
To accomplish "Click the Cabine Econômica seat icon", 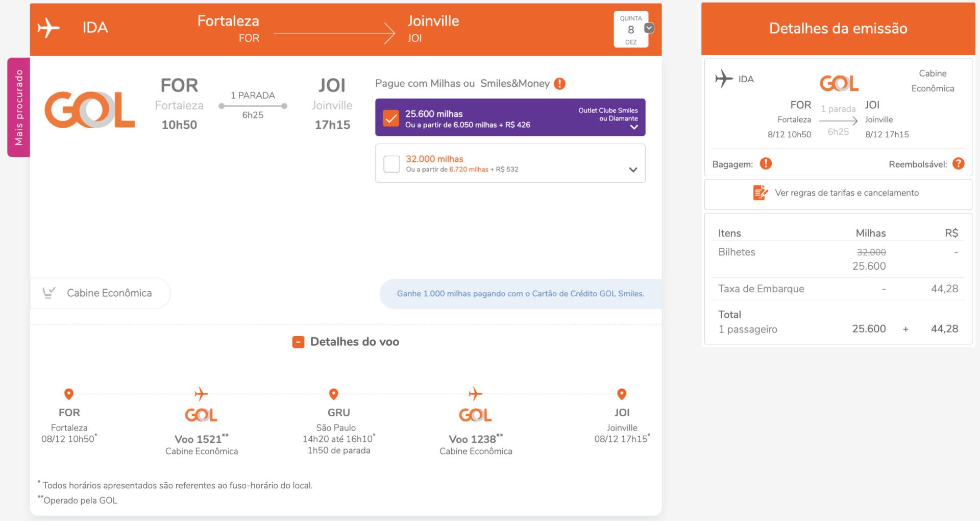I will [49, 293].
